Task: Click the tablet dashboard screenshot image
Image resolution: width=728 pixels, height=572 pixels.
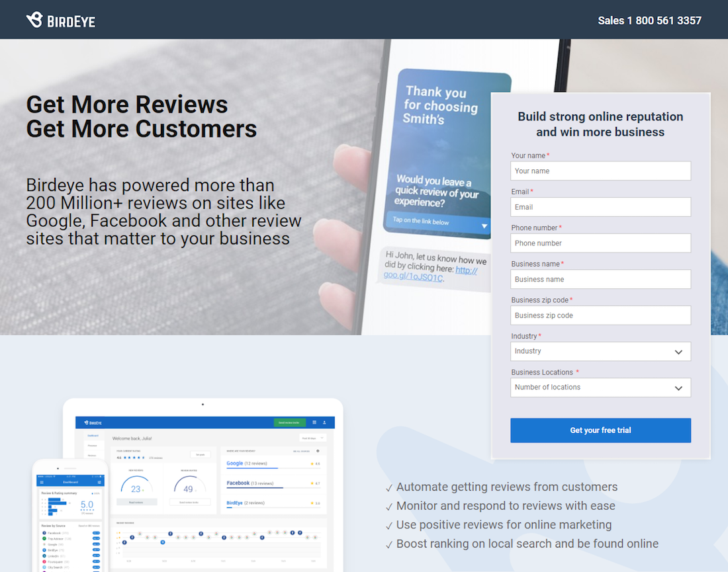Action: 205,485
